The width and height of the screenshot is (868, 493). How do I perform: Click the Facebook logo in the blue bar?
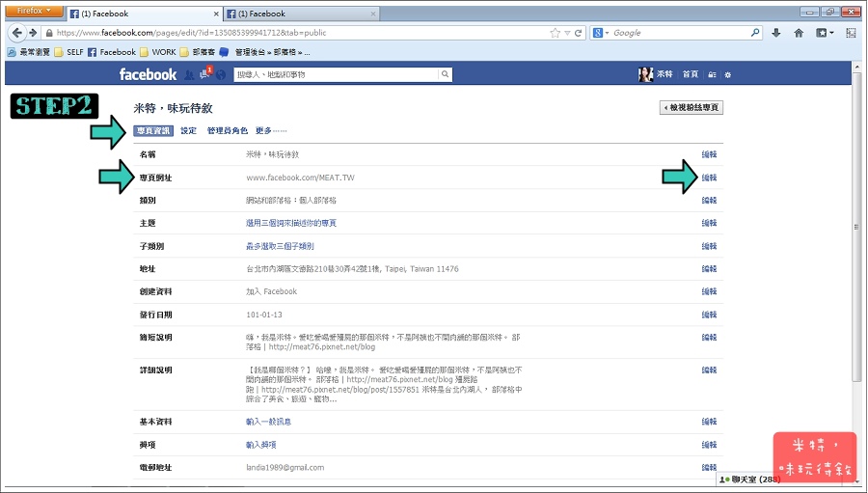pos(148,74)
